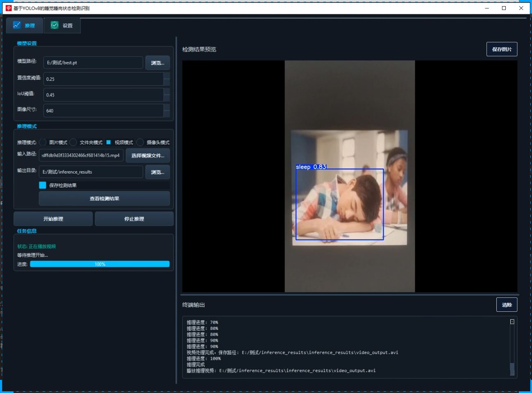Click the 100% progress bar
The width and height of the screenshot is (532, 393).
100,264
